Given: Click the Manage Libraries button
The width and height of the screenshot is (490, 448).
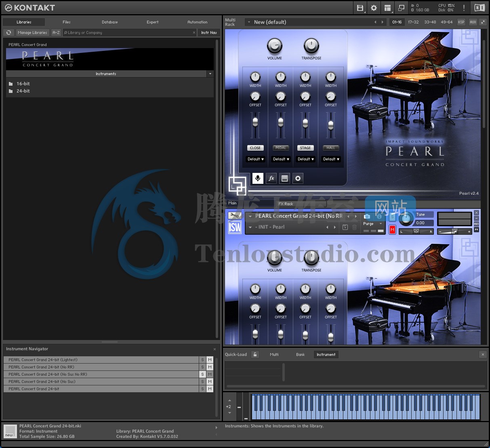Looking at the screenshot, I should [x=32, y=33].
